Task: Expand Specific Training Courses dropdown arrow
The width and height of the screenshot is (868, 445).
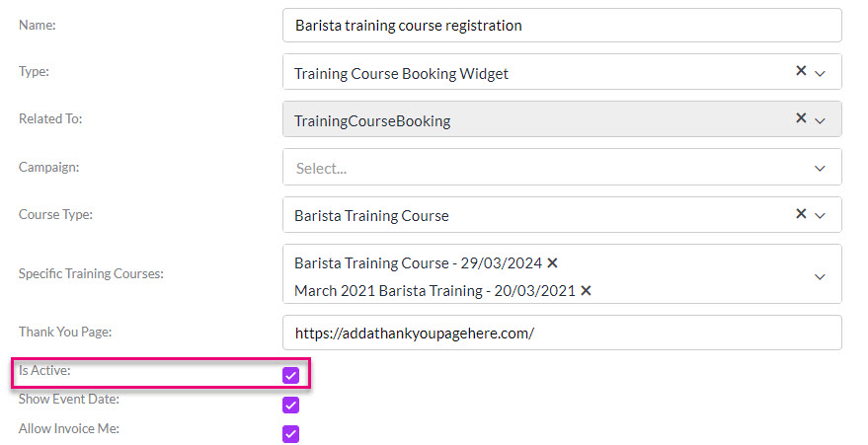Action: pyautogui.click(x=820, y=276)
